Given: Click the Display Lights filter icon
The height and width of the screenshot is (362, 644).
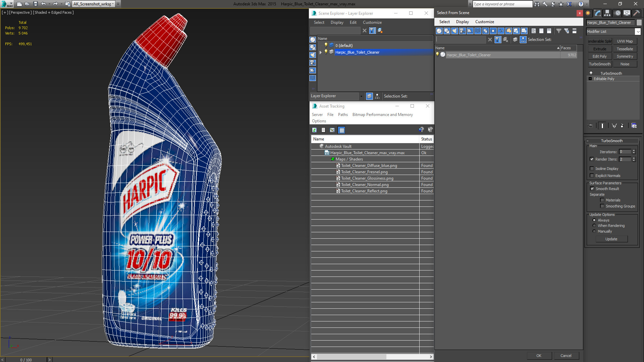Looking at the screenshot, I should (454, 31).
